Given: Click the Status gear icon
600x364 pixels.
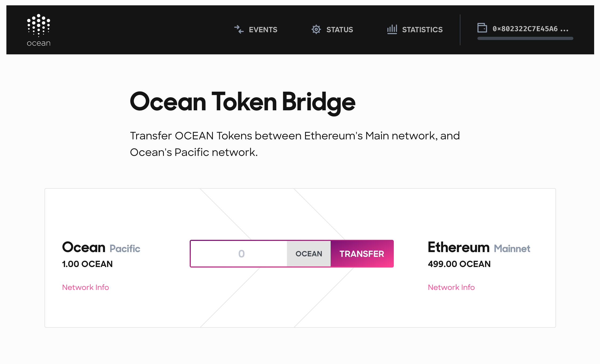Looking at the screenshot, I should point(316,29).
